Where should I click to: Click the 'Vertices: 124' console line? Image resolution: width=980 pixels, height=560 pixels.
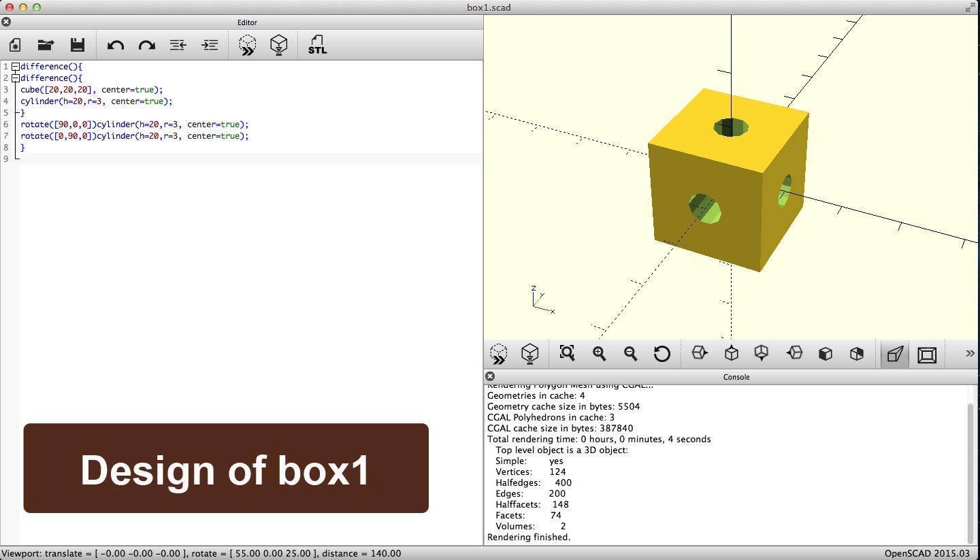(x=530, y=472)
